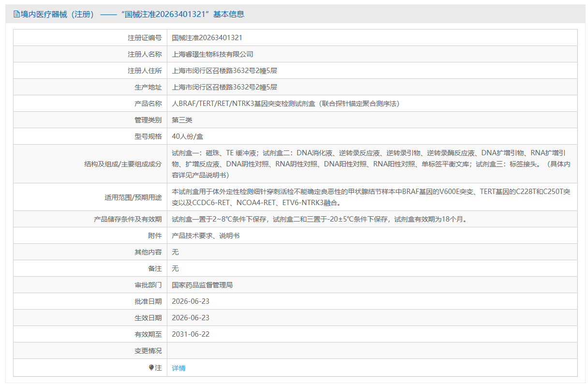This screenshot has width=588, height=387.
Task: Select the 2031-06-22 expiry date
Action: point(191,334)
